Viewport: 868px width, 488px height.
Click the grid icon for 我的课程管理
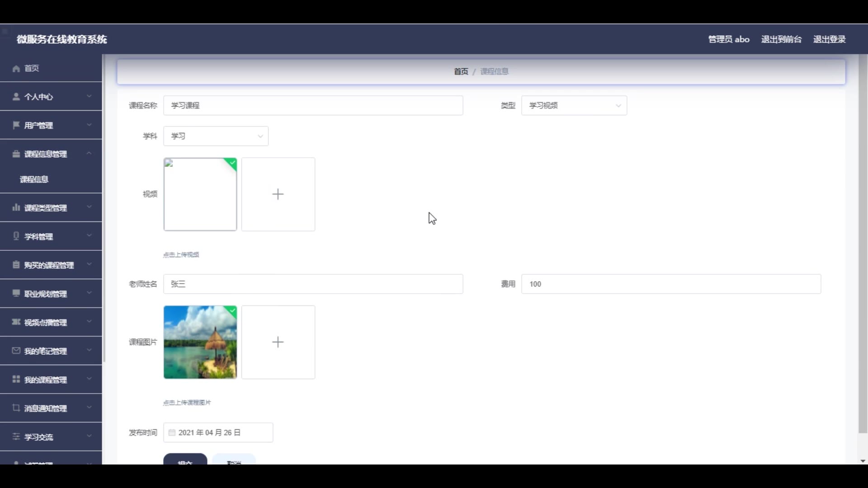[16, 380]
